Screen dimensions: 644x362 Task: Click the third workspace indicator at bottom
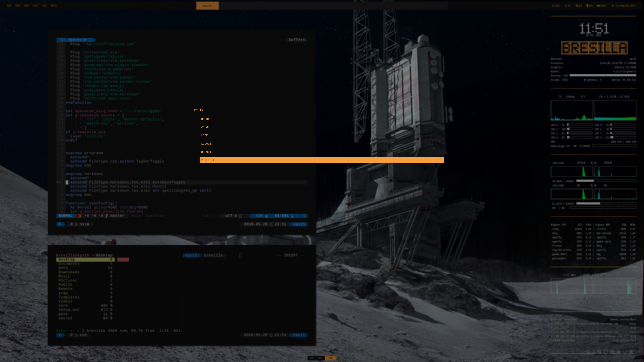click(x=331, y=358)
